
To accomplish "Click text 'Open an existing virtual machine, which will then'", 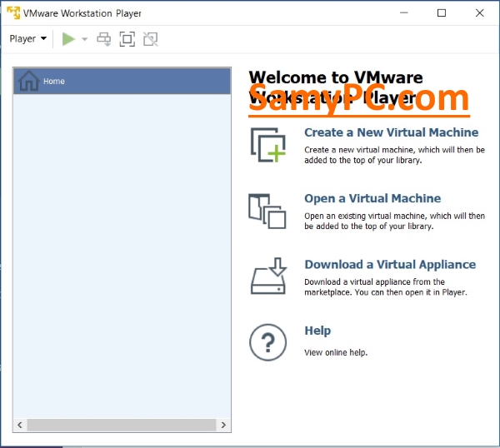I will click(x=394, y=216).
